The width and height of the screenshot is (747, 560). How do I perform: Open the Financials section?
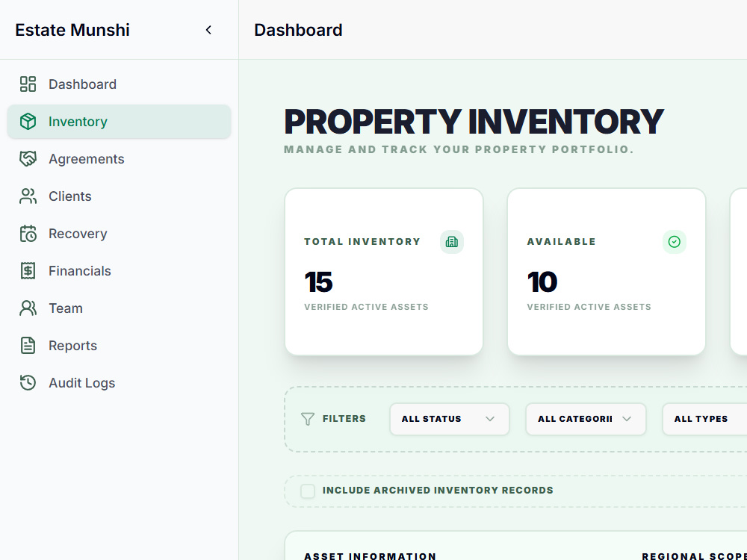(x=119, y=270)
